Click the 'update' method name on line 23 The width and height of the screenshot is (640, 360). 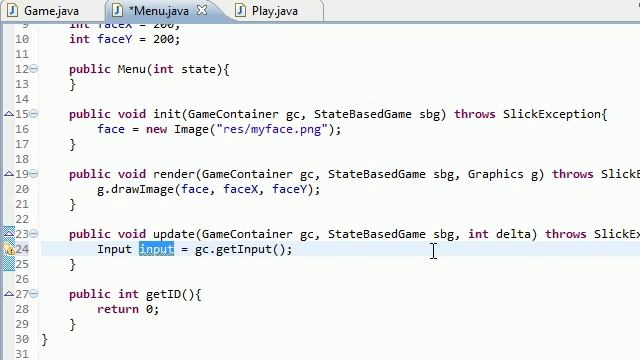point(174,234)
